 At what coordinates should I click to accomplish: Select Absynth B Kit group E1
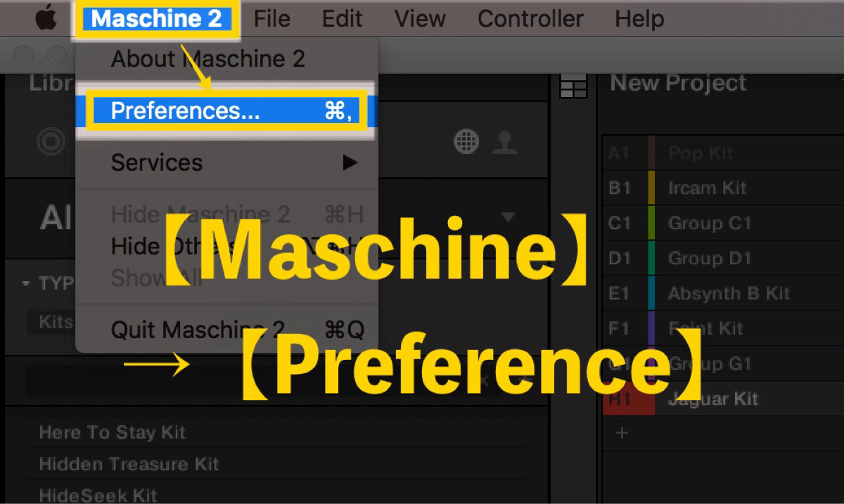pyautogui.click(x=723, y=293)
